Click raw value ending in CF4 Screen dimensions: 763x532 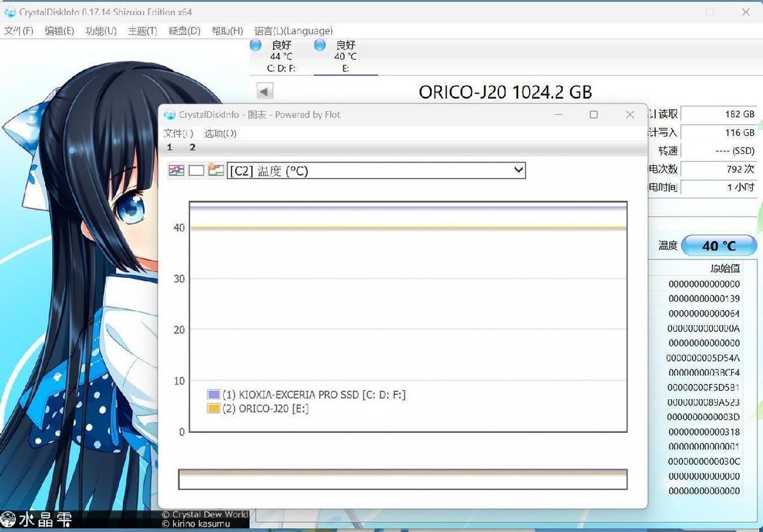click(704, 372)
